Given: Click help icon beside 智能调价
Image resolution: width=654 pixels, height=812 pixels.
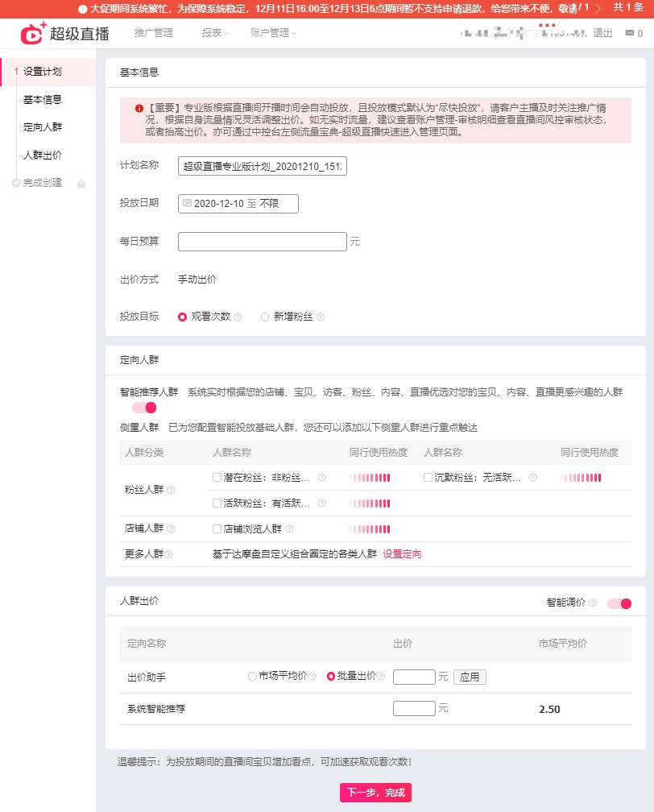Looking at the screenshot, I should pos(593,603).
